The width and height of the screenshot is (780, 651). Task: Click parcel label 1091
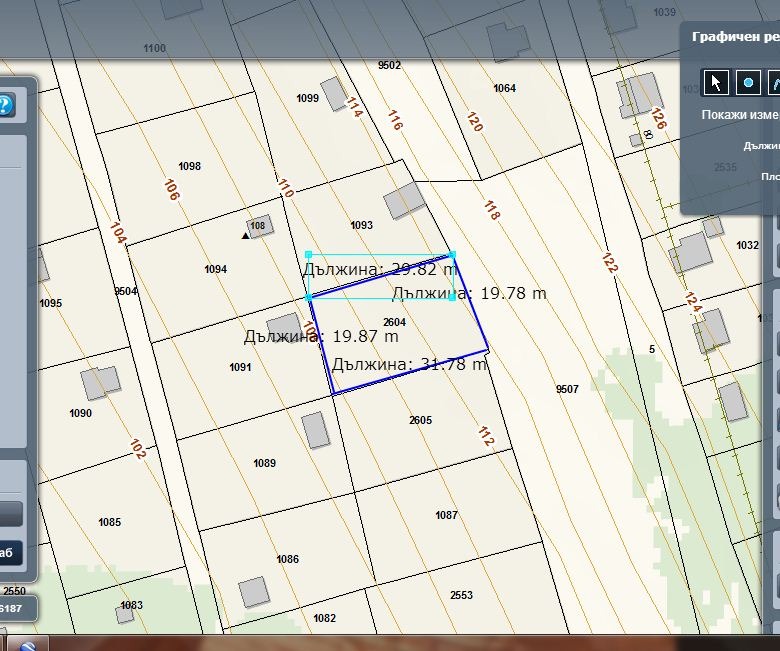240,368
